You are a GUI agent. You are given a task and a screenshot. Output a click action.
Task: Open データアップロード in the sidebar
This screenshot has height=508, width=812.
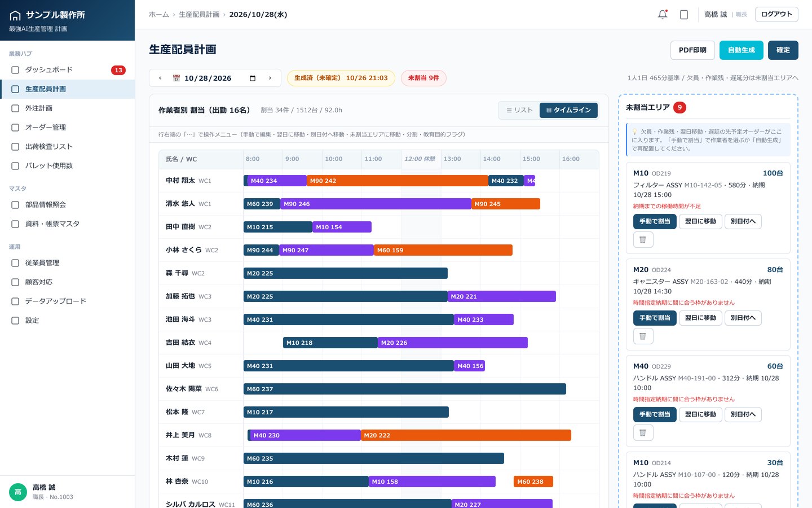pos(68,301)
